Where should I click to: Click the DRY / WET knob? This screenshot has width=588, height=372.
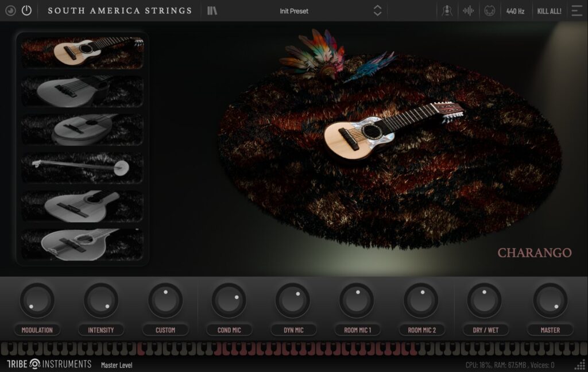click(x=484, y=300)
